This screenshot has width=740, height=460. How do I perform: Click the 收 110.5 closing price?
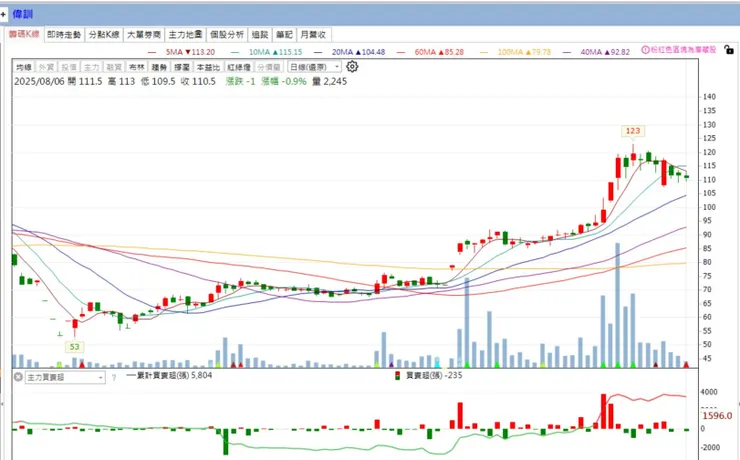(198, 81)
